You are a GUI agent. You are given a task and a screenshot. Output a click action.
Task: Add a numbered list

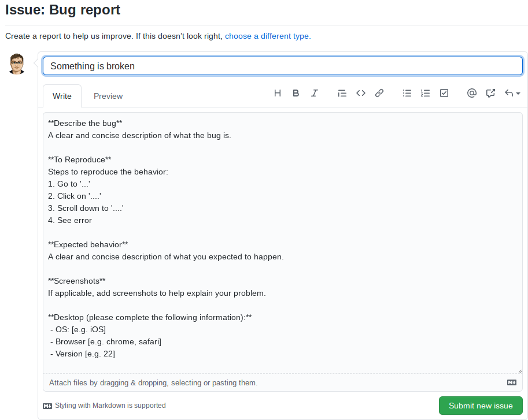pos(426,93)
